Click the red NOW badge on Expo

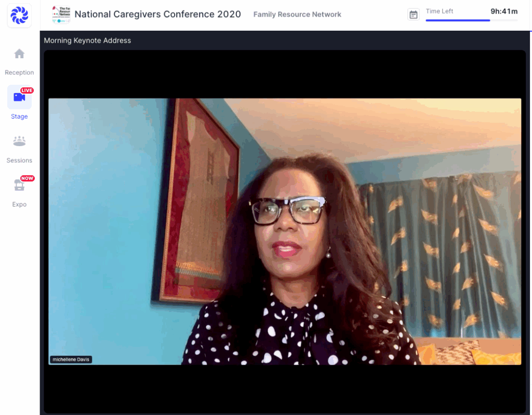click(x=27, y=178)
